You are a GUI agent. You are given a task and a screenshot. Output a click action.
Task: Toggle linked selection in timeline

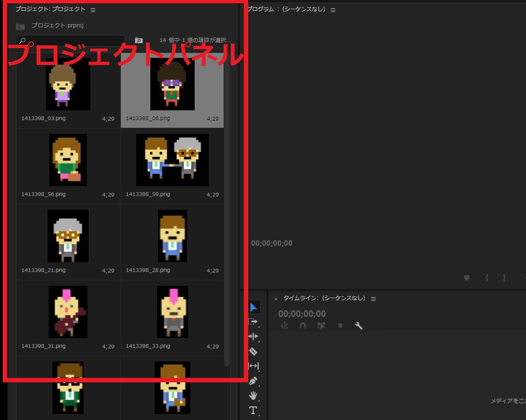point(321,326)
